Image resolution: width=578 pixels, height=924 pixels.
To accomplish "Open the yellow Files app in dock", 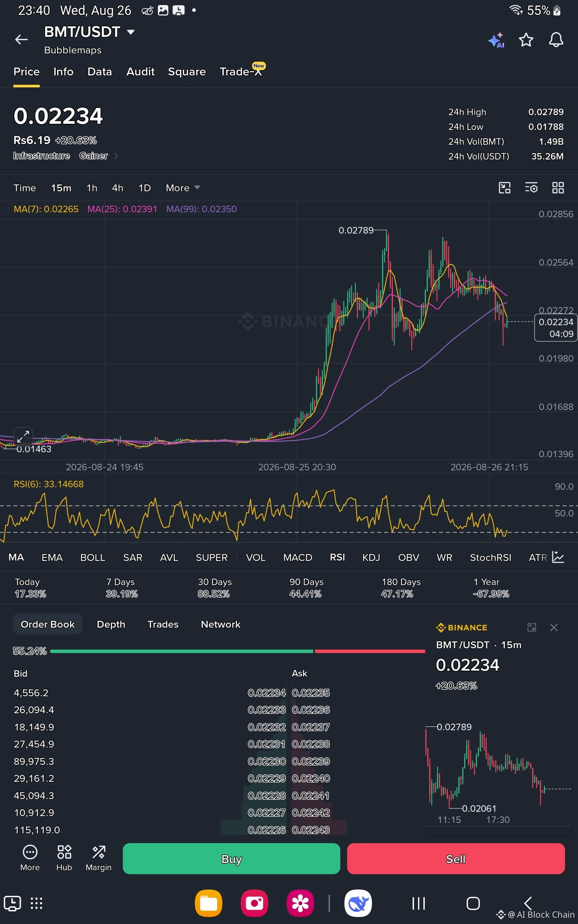I will (x=208, y=903).
